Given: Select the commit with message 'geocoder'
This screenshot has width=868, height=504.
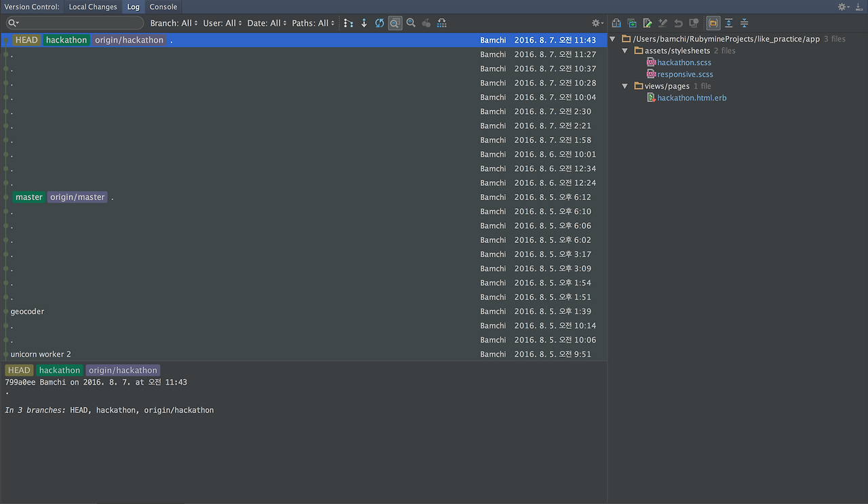Looking at the screenshot, I should (x=303, y=311).
